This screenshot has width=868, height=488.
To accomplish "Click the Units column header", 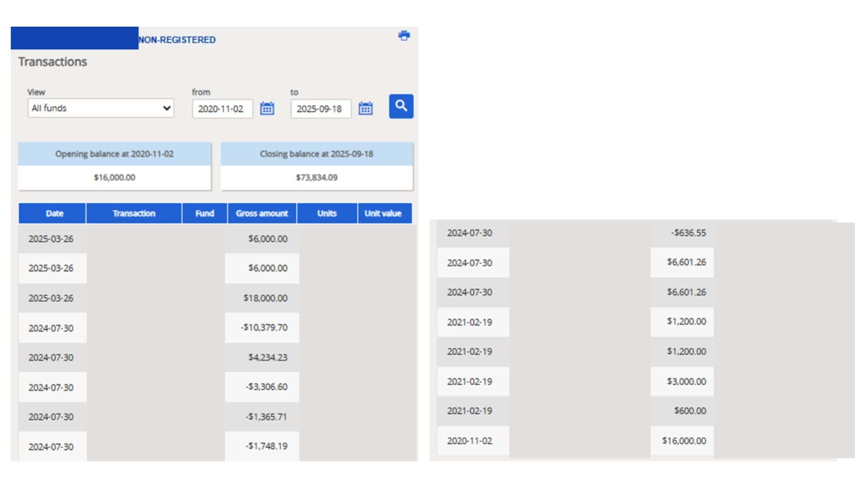I will pos(327,213).
